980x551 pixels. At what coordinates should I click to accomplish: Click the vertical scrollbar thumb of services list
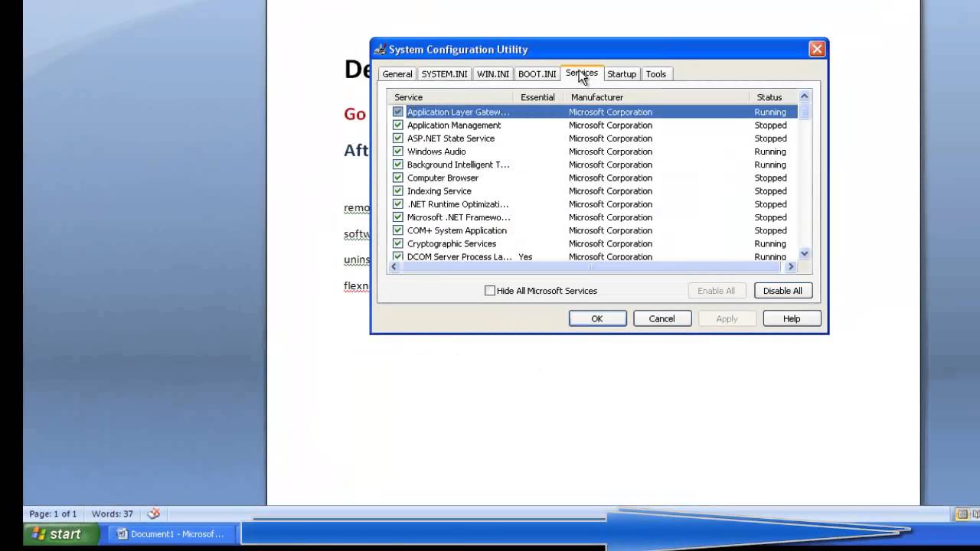(x=805, y=111)
